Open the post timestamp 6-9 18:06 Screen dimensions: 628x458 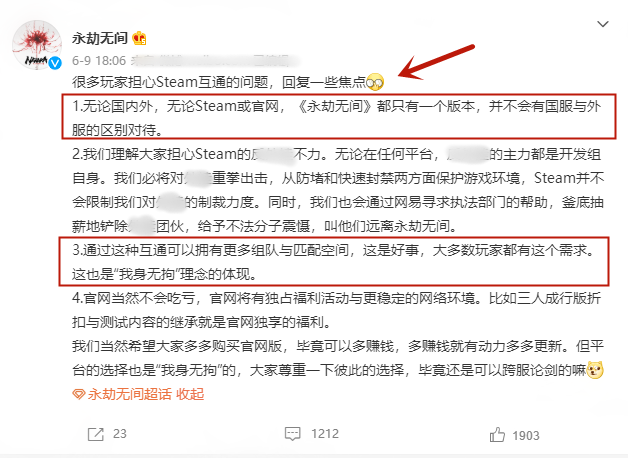(x=99, y=61)
